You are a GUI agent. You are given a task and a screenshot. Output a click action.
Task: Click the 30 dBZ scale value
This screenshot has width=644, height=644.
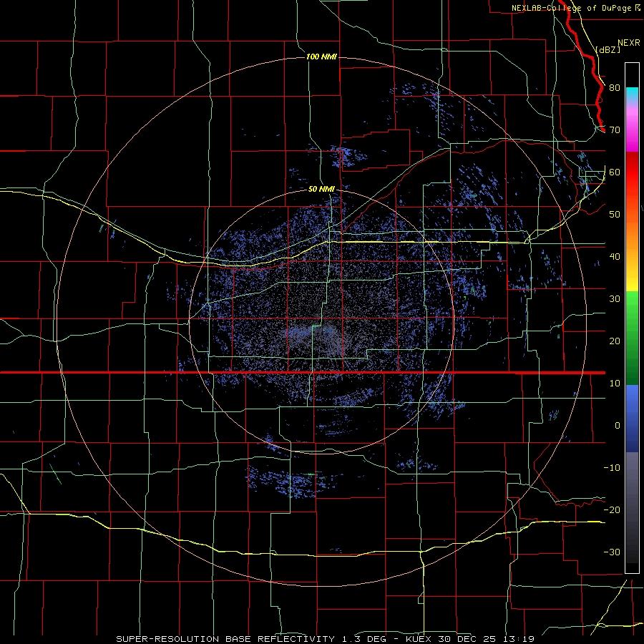615,299
